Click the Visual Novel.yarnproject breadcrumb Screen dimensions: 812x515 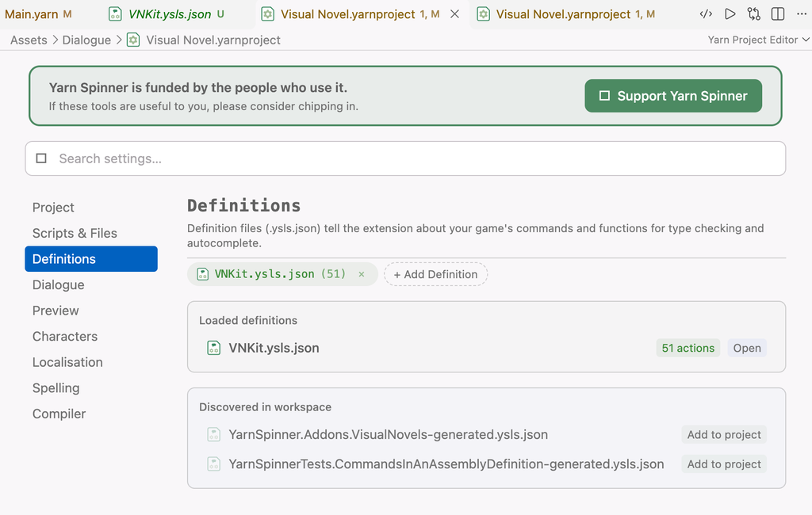[213, 40]
